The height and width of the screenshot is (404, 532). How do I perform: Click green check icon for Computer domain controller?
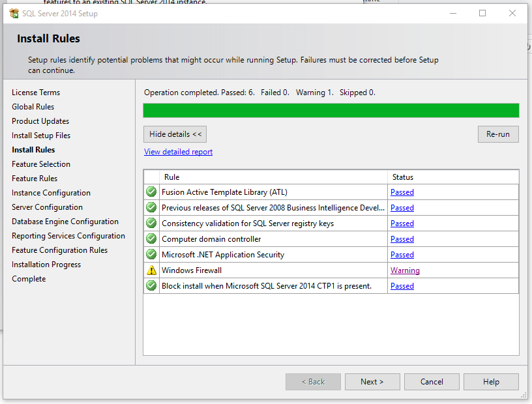151,238
